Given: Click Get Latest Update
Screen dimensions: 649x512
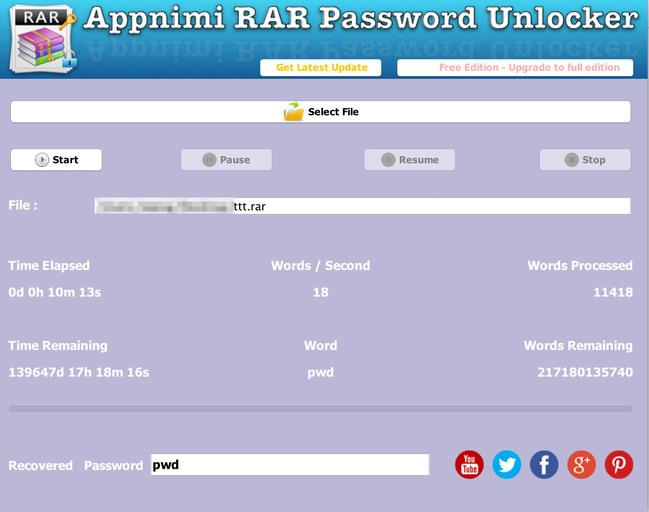Looking at the screenshot, I should [321, 68].
